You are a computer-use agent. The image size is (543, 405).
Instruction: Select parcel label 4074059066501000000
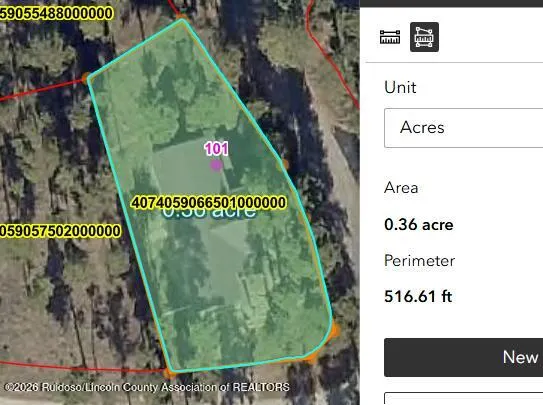click(x=209, y=202)
